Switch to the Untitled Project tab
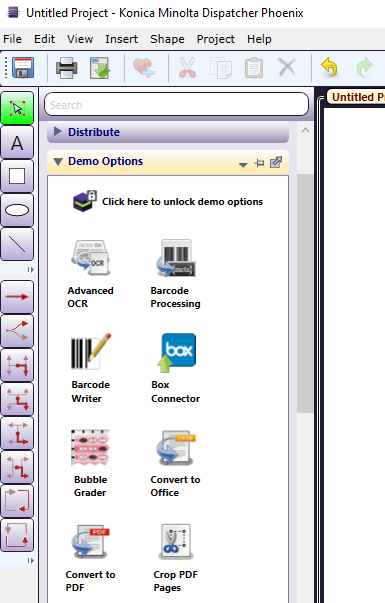 click(357, 97)
